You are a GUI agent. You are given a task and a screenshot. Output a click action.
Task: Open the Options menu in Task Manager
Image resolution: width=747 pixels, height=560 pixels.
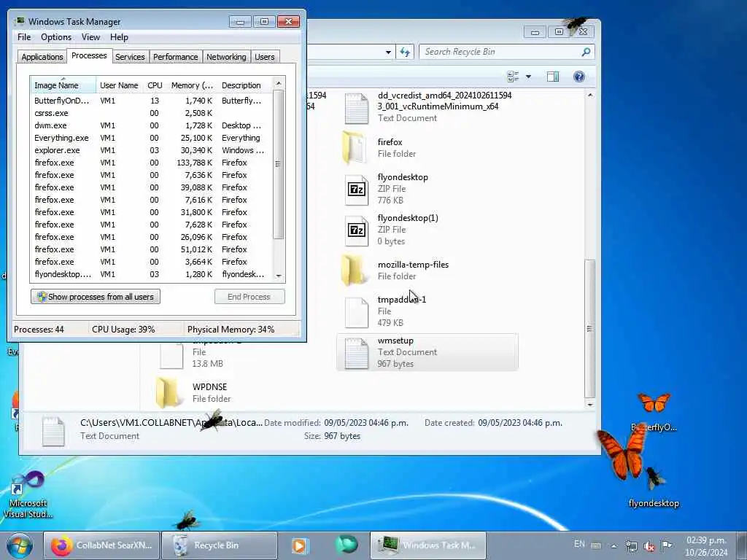tap(55, 37)
